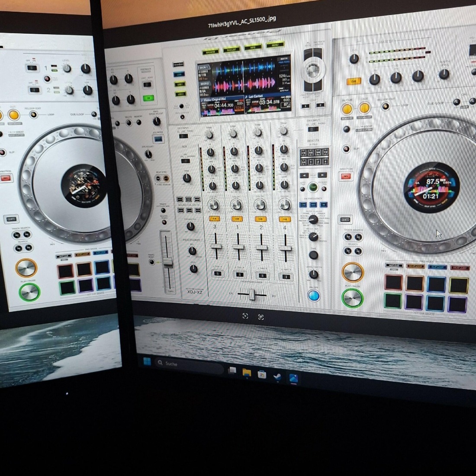The height and width of the screenshot is (476, 476).
Task: Click the green play button on the left monitor
Action: (29, 293)
